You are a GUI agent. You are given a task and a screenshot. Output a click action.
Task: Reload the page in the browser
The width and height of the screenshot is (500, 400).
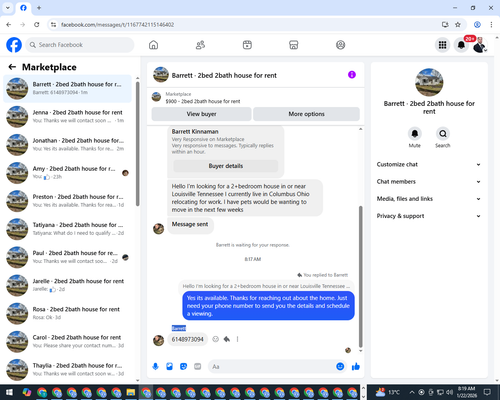click(x=37, y=25)
